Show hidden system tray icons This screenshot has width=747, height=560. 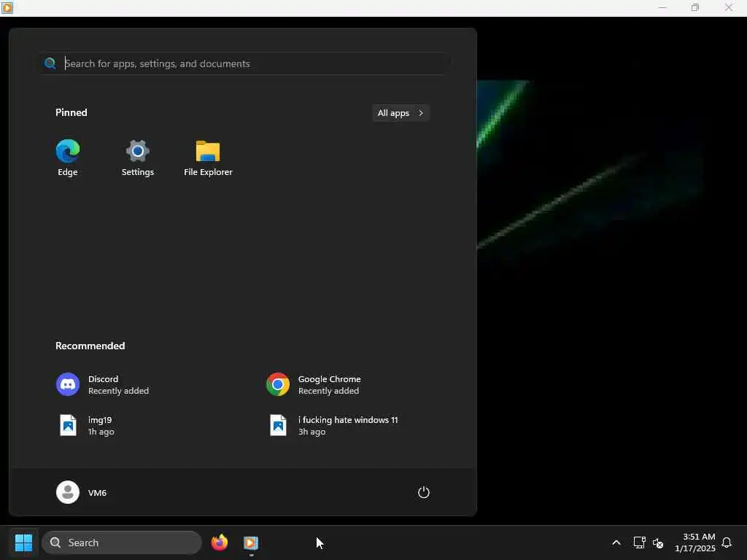(616, 542)
